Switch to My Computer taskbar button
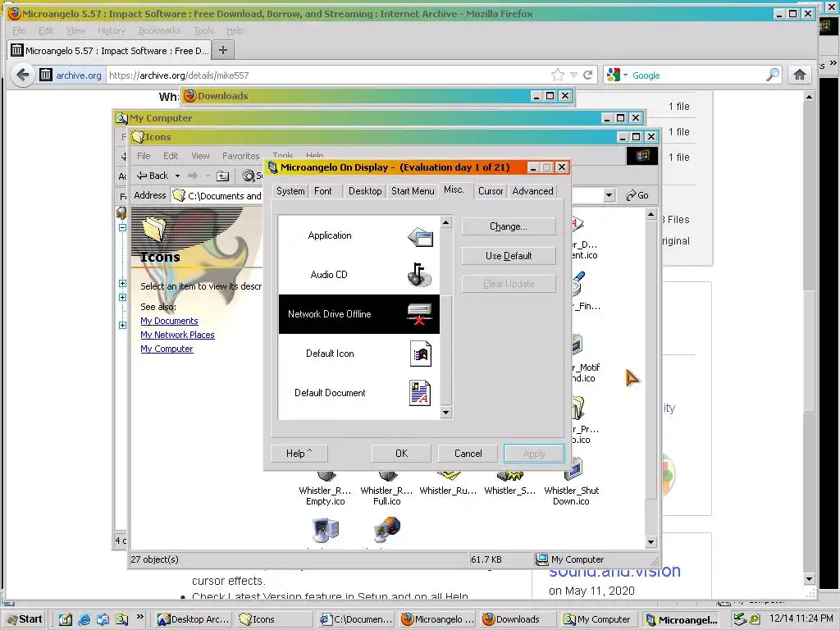 tap(598, 619)
